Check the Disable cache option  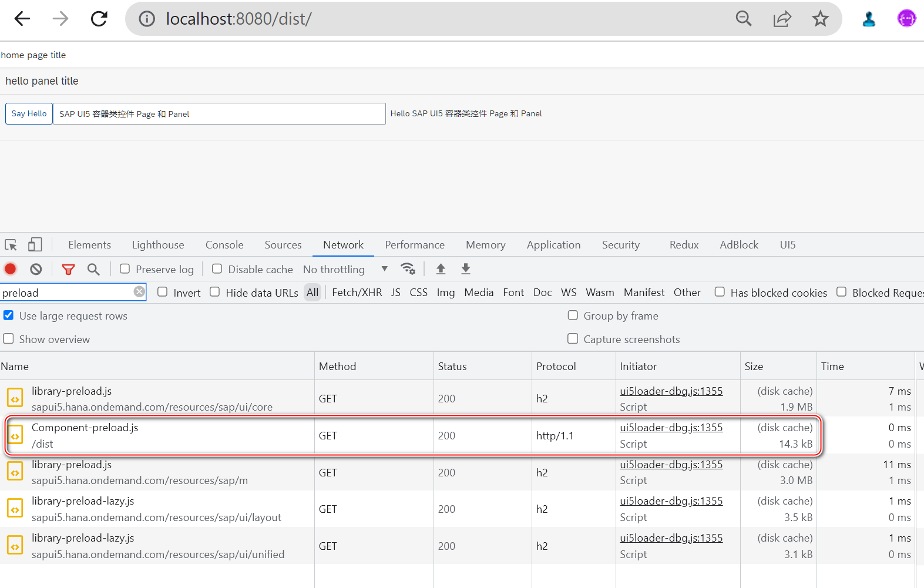(217, 269)
